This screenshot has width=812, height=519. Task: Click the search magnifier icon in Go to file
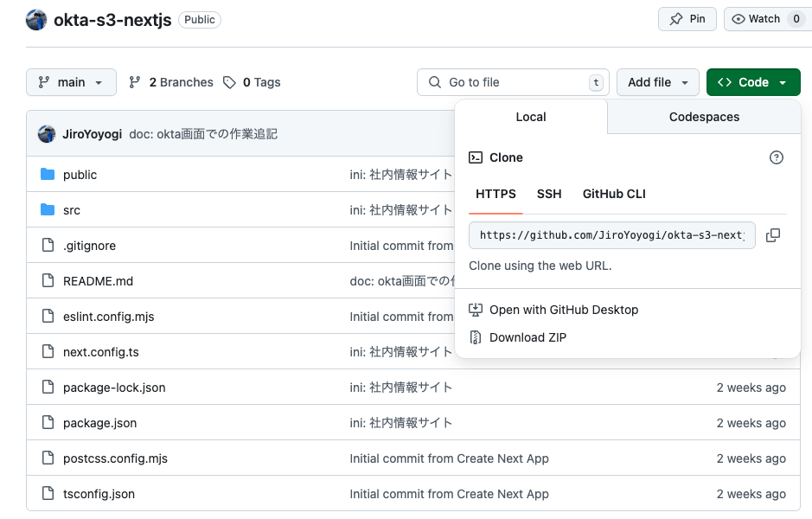[435, 82]
